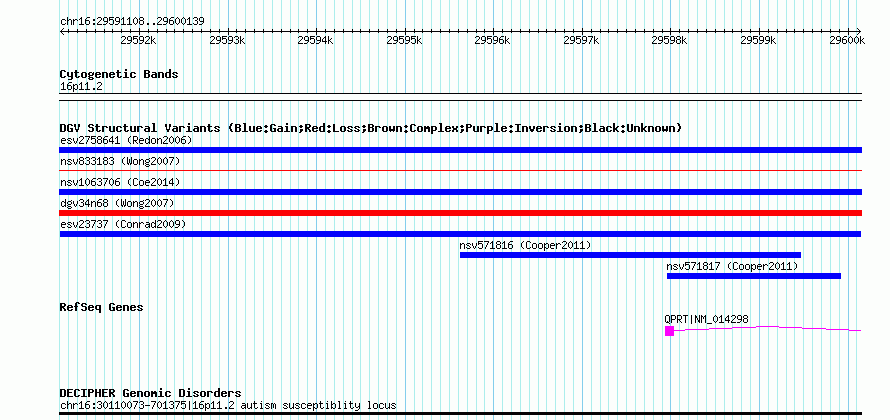
Task: Select the nsv571816 (Cooper2011) gain bar
Action: 630,255
